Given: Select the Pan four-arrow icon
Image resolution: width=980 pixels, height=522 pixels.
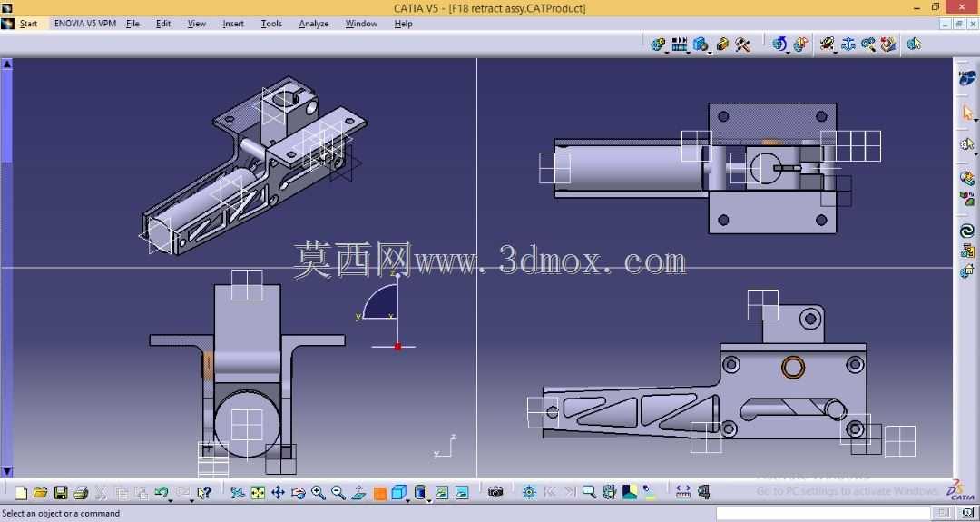Looking at the screenshot, I should point(279,493).
